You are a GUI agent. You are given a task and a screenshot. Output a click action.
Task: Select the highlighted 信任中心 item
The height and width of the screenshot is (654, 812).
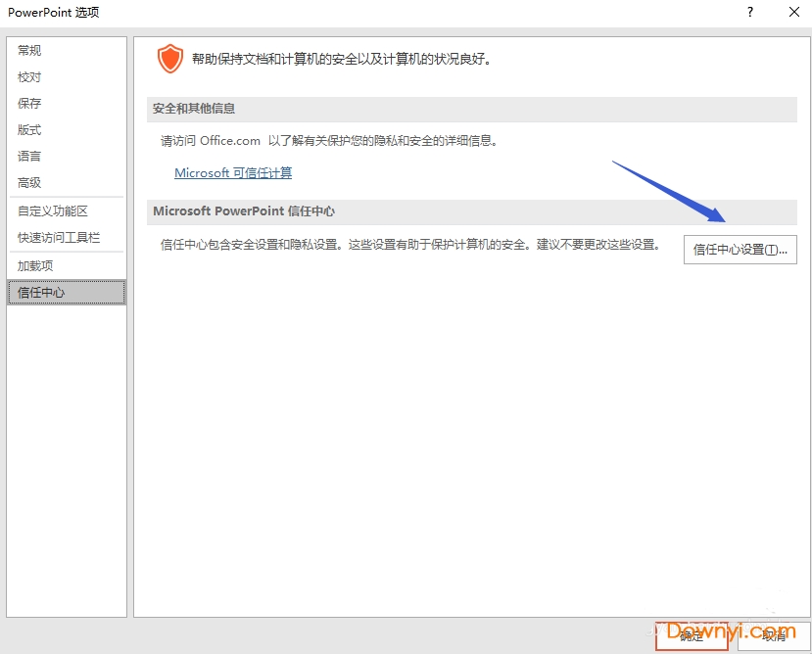click(x=42, y=293)
